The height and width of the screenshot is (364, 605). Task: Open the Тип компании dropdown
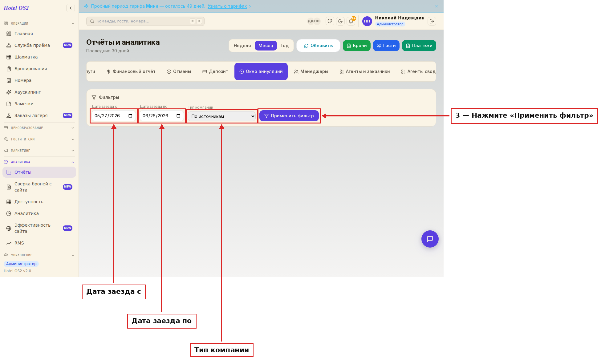pyautogui.click(x=222, y=116)
